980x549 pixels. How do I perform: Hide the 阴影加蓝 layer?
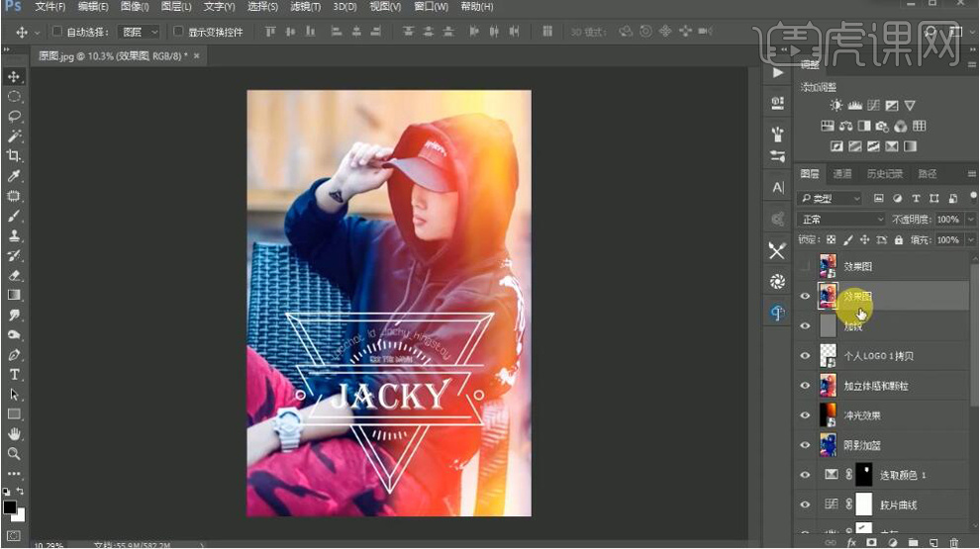(805, 445)
